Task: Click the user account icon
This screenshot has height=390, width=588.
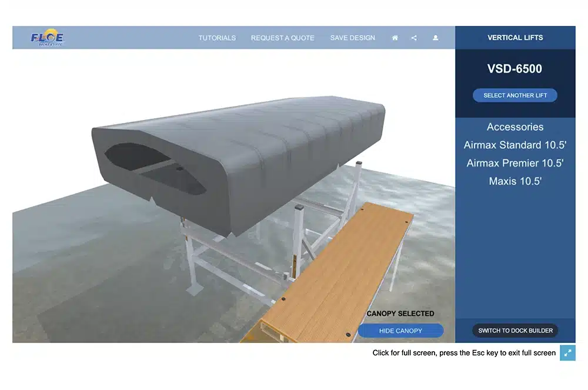Action: (x=435, y=38)
